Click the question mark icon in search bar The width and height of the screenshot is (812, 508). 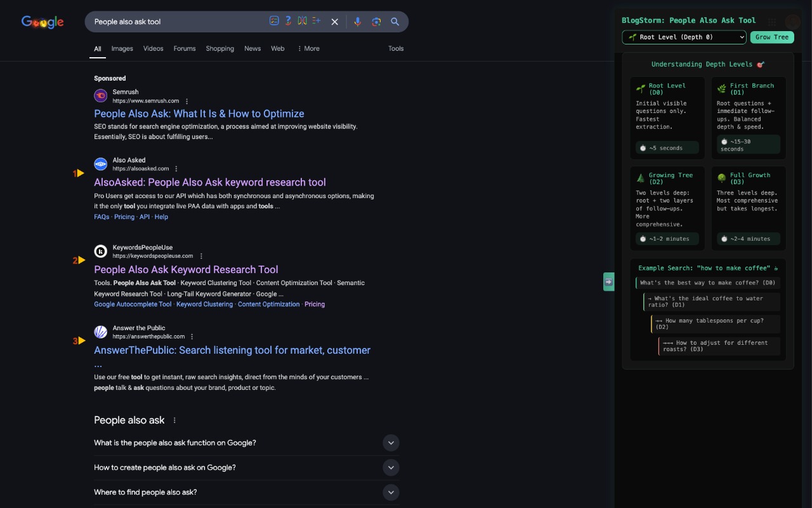pyautogui.click(x=288, y=21)
